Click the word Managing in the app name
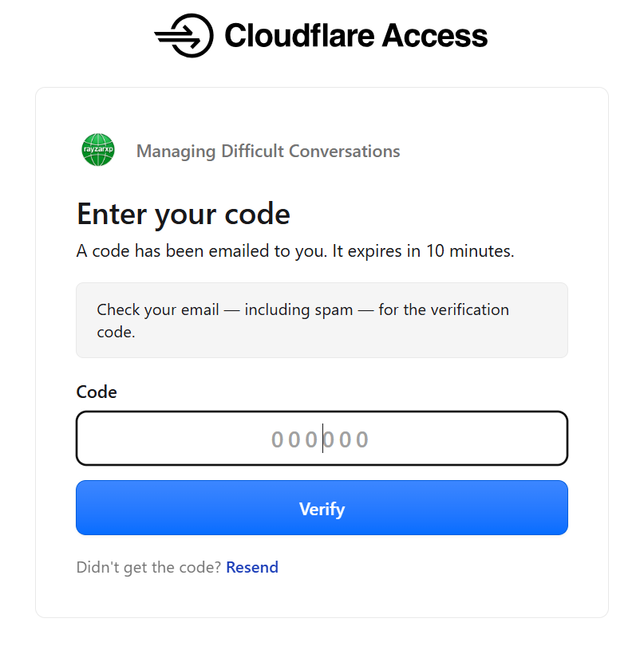 176,152
